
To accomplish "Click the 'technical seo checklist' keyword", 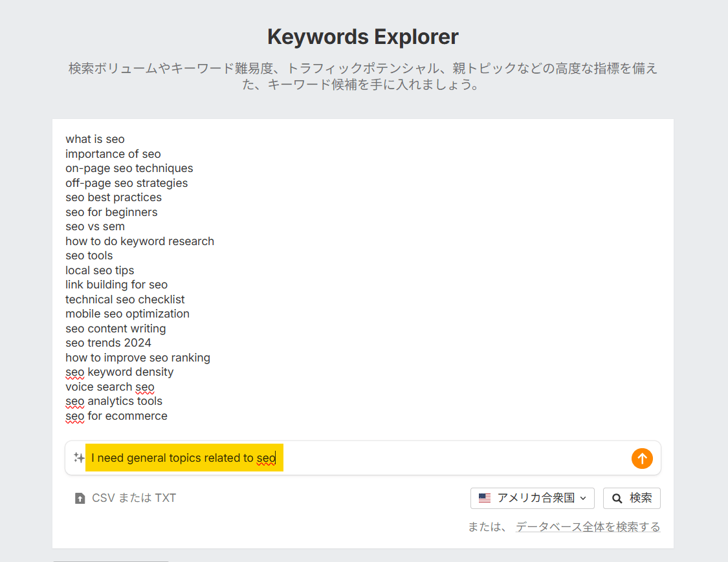I will 125,299.
